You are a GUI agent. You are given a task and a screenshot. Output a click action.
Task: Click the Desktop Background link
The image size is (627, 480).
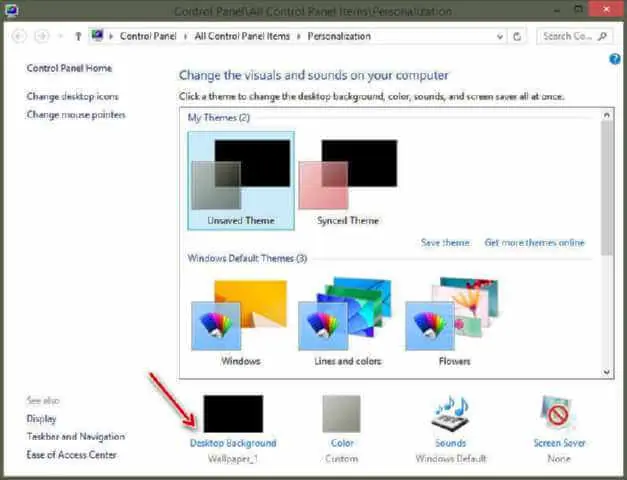tap(233, 443)
